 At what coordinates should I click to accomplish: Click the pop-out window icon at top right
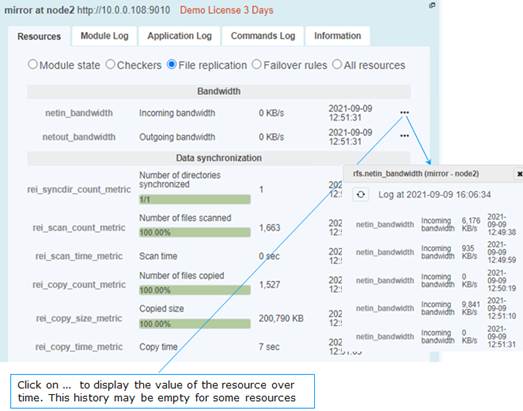[x=432, y=5]
